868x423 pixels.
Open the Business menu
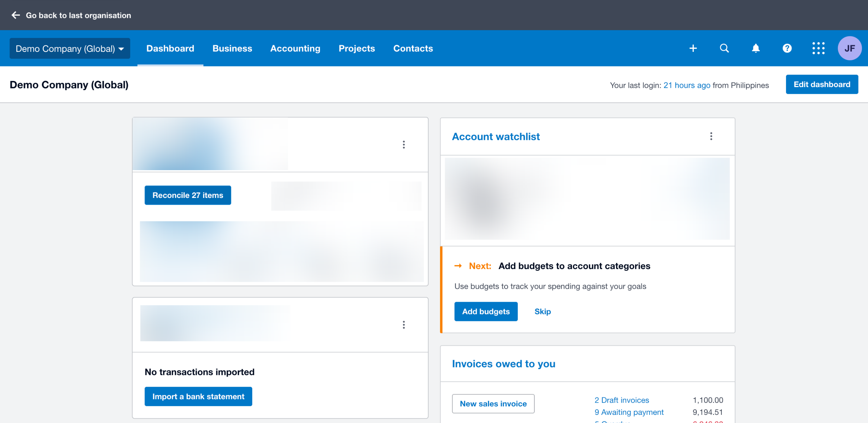click(x=232, y=48)
